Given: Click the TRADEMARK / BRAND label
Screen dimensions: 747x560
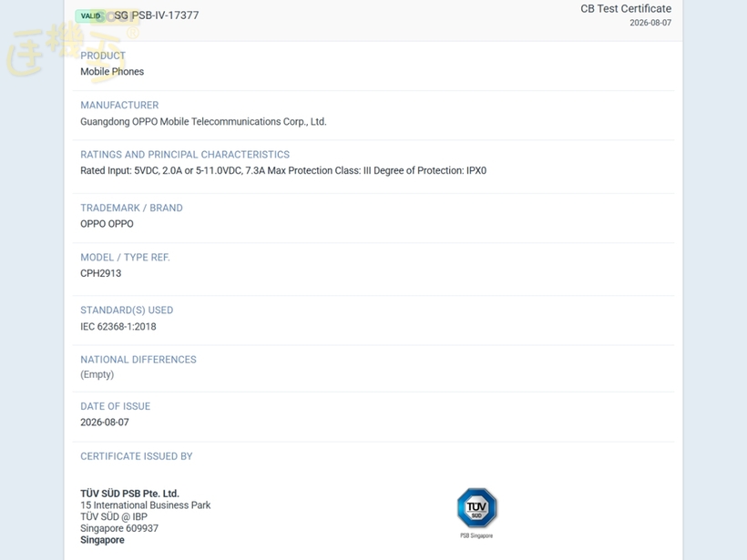Looking at the screenshot, I should (x=131, y=209).
